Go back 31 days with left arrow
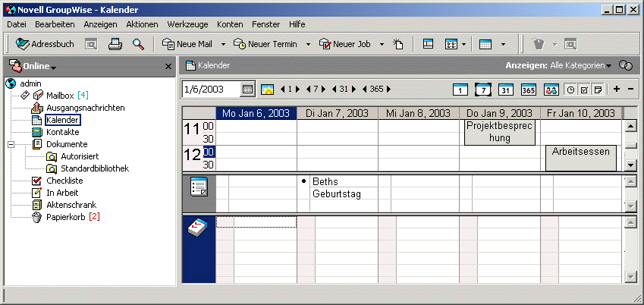The width and height of the screenshot is (644, 305). pyautogui.click(x=334, y=89)
